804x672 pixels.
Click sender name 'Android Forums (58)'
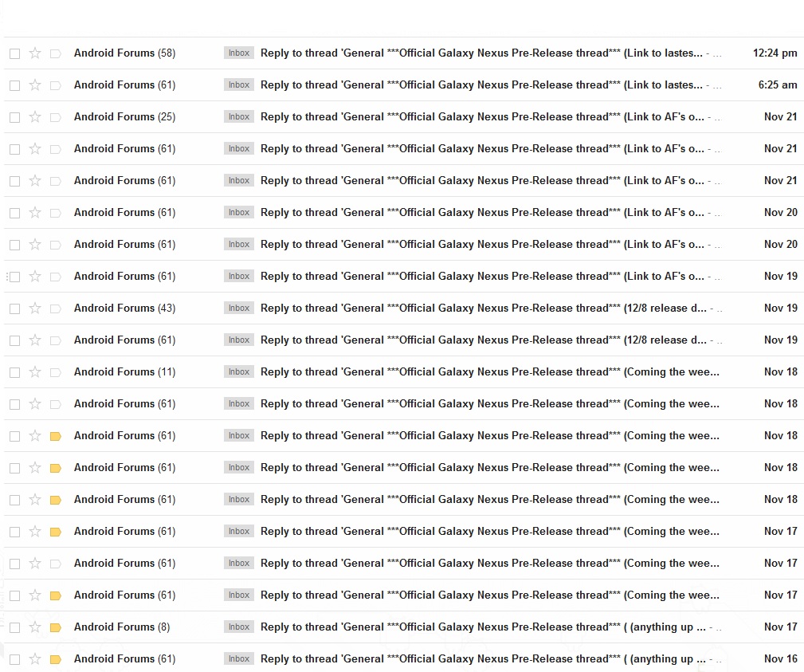tap(124, 53)
